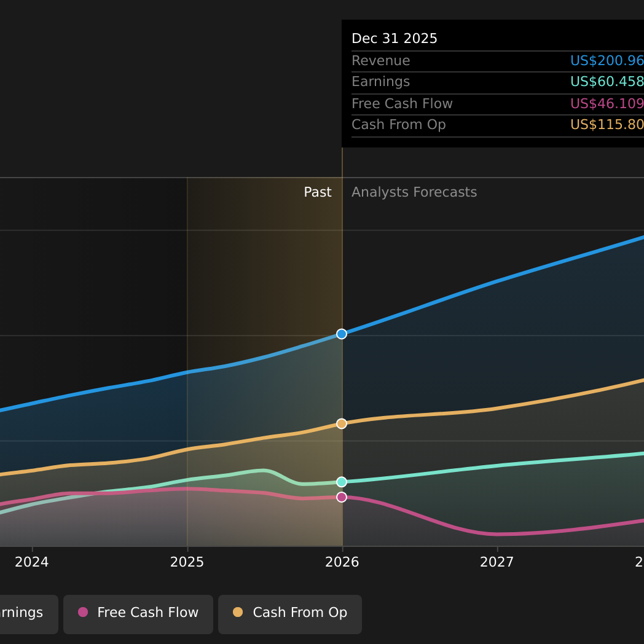Screen dimensions: 644x644
Task: Toggle the Cash From Op legend series
Action: [290, 614]
